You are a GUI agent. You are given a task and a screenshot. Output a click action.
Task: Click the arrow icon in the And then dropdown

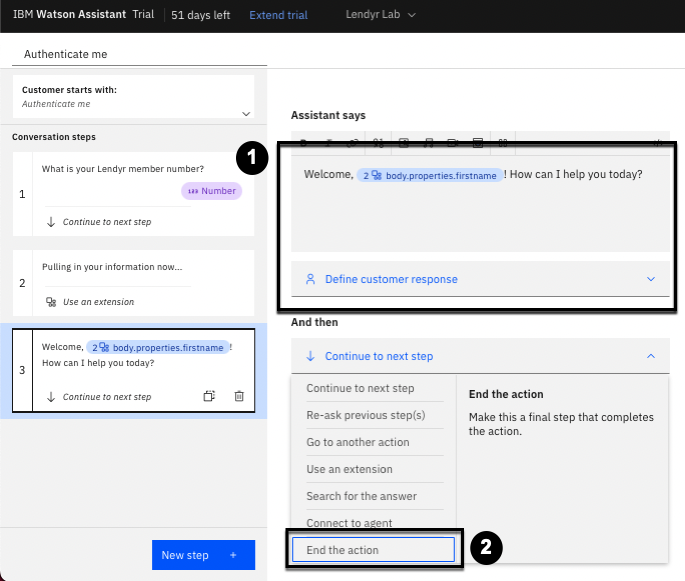(310, 356)
